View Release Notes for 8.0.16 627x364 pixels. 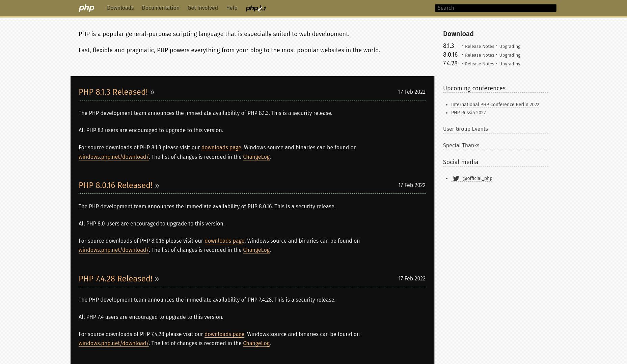coord(480,55)
